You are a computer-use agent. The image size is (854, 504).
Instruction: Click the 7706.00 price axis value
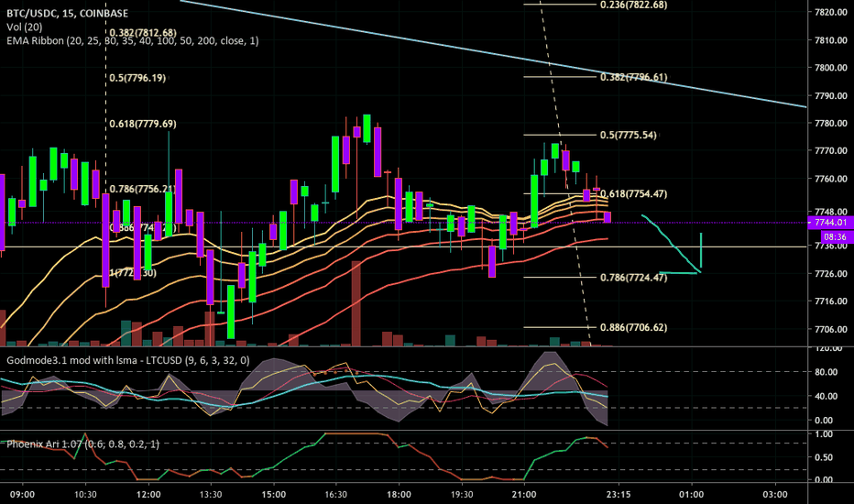click(831, 329)
